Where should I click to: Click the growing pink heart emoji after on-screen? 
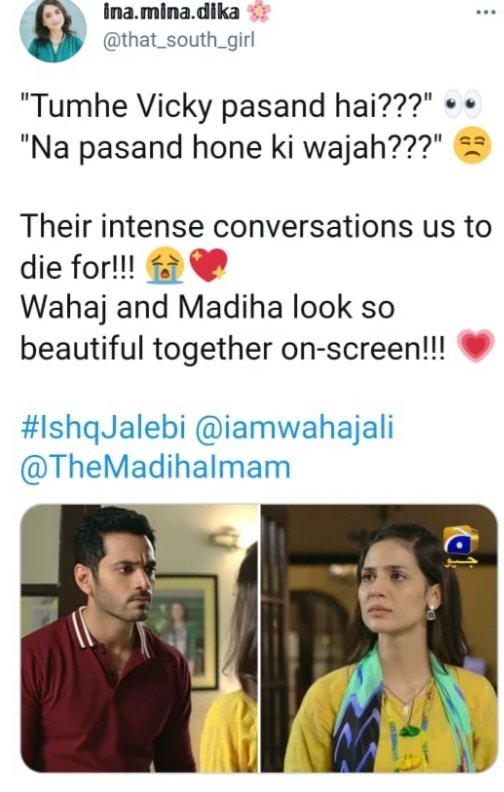click(475, 346)
